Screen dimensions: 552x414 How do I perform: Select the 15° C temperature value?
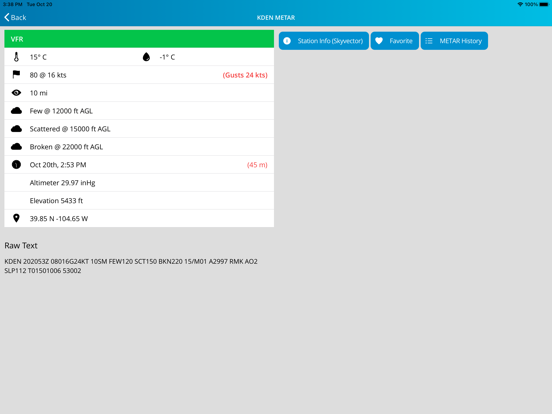pyautogui.click(x=38, y=57)
